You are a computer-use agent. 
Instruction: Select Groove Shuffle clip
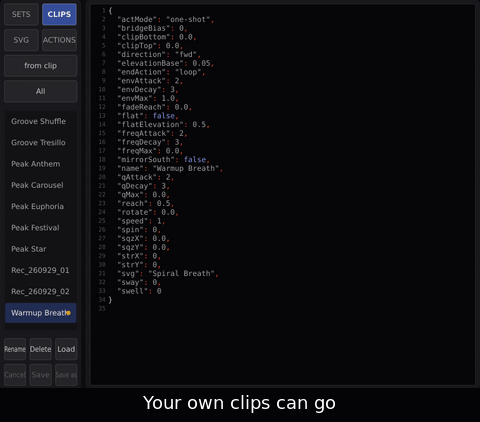[41, 121]
